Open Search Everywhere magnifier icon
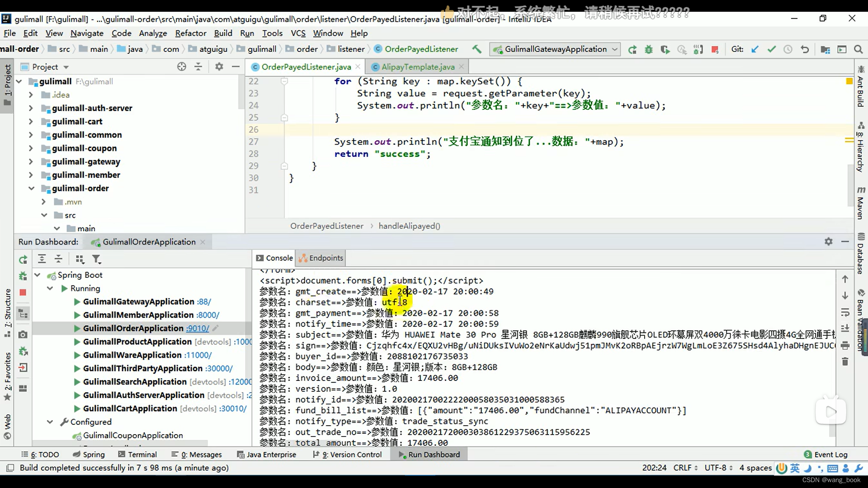868x488 pixels. point(858,49)
